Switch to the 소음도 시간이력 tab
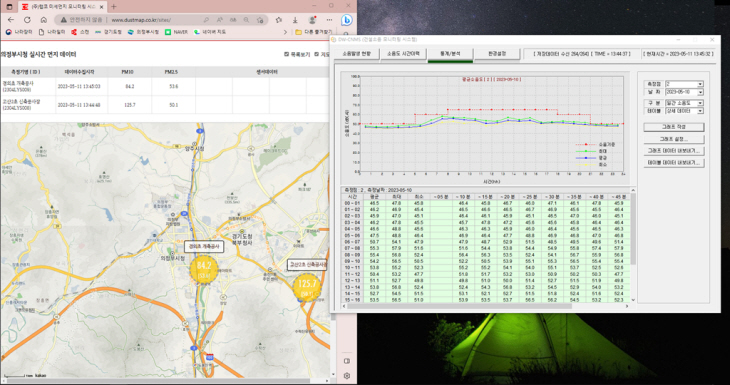 click(404, 54)
